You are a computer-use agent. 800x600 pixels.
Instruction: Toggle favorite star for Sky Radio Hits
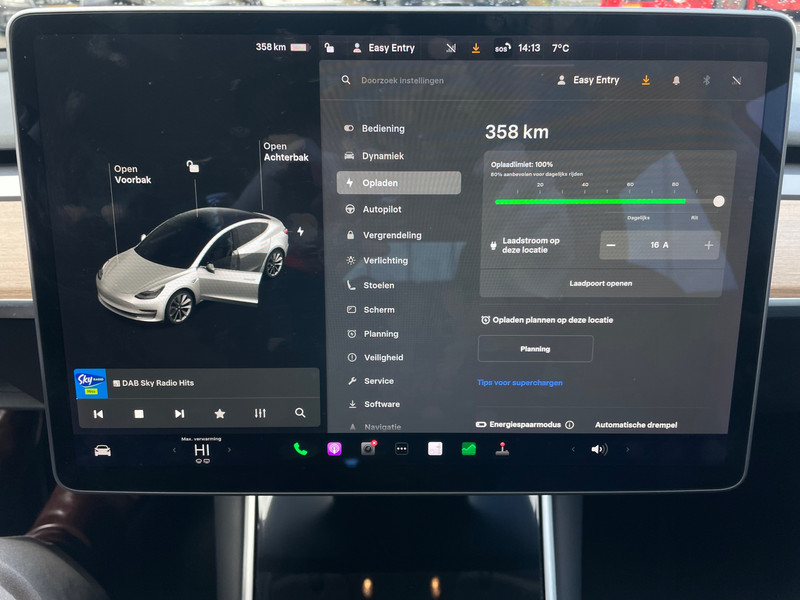click(x=220, y=413)
